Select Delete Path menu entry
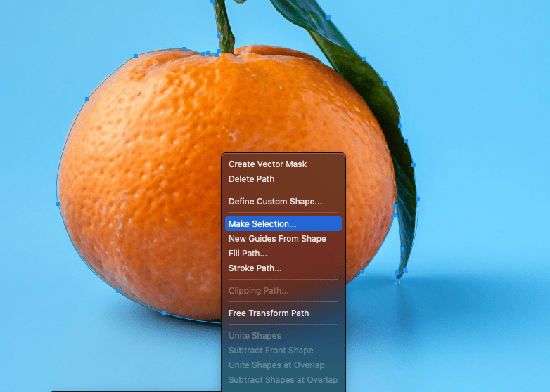Image resolution: width=550 pixels, height=392 pixels. click(x=283, y=179)
